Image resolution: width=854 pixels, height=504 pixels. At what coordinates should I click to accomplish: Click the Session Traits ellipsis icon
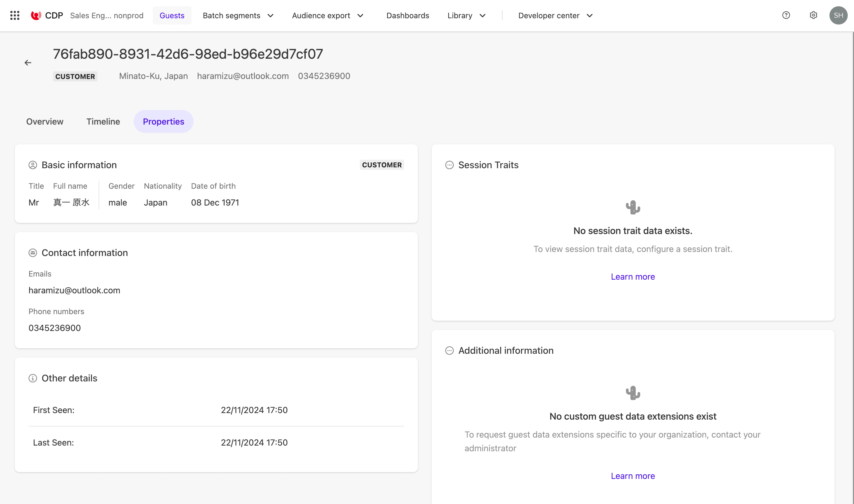point(449,165)
